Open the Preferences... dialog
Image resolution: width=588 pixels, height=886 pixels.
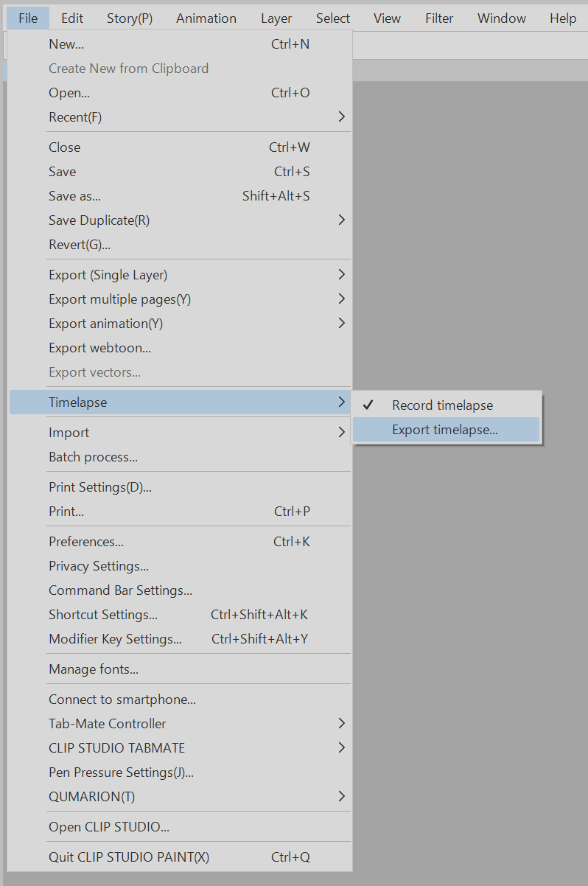pyautogui.click(x=86, y=542)
